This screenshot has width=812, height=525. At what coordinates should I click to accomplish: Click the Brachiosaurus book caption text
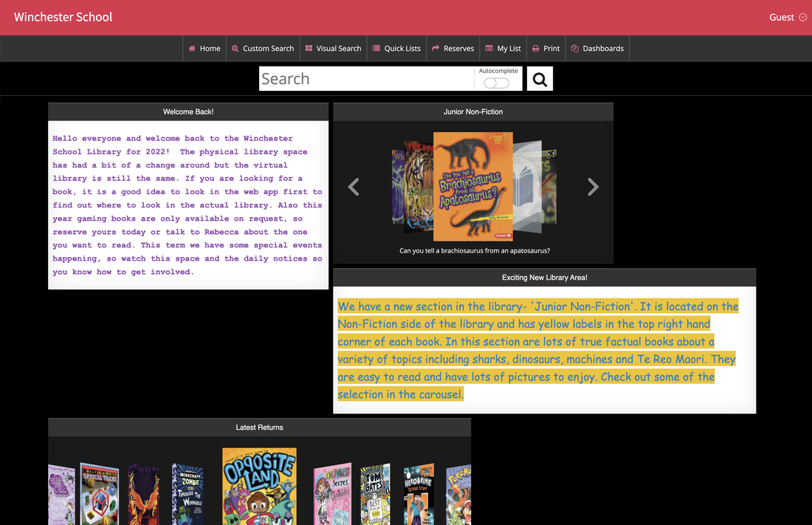click(x=474, y=251)
